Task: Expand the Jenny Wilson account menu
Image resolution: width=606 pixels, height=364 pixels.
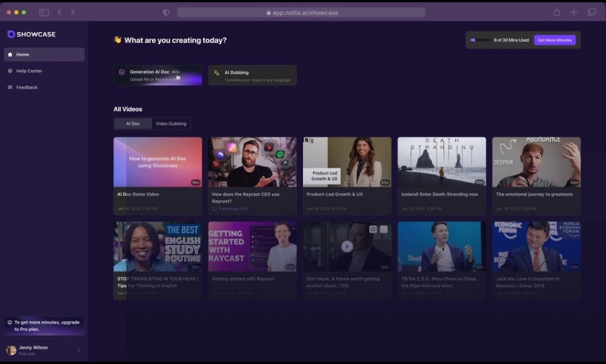Action: pyautogui.click(x=79, y=350)
